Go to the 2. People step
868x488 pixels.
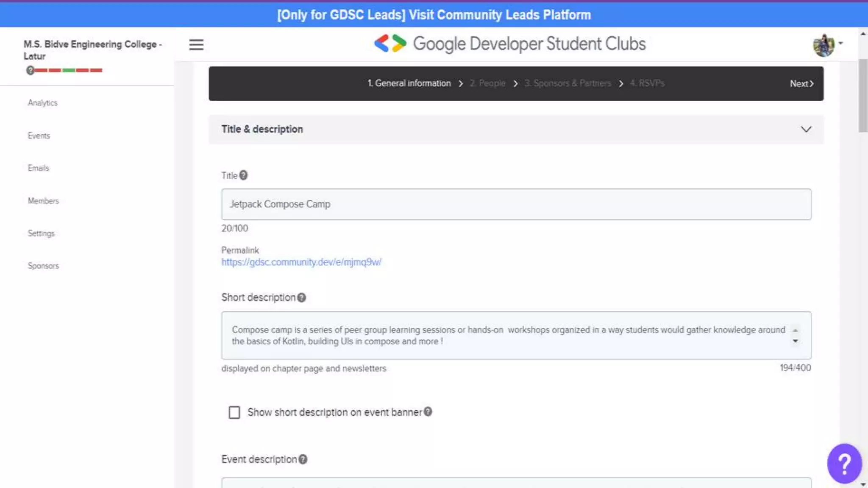[x=487, y=83]
